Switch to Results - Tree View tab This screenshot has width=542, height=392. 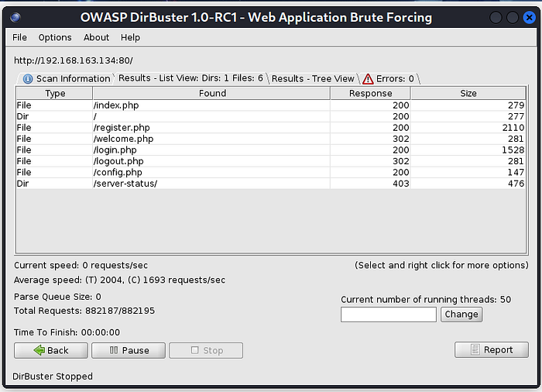pyautogui.click(x=312, y=78)
